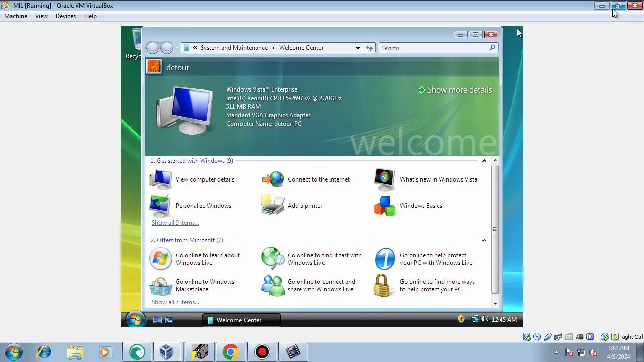Show hidden icons arrow in host tray
Image resolution: width=644 pixels, height=362 pixels.
pos(556,352)
